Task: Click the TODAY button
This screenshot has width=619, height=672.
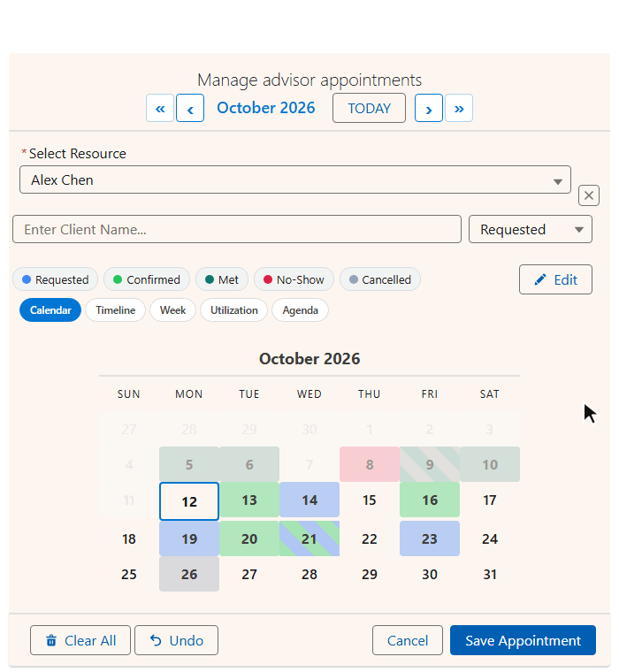Action: coord(369,108)
